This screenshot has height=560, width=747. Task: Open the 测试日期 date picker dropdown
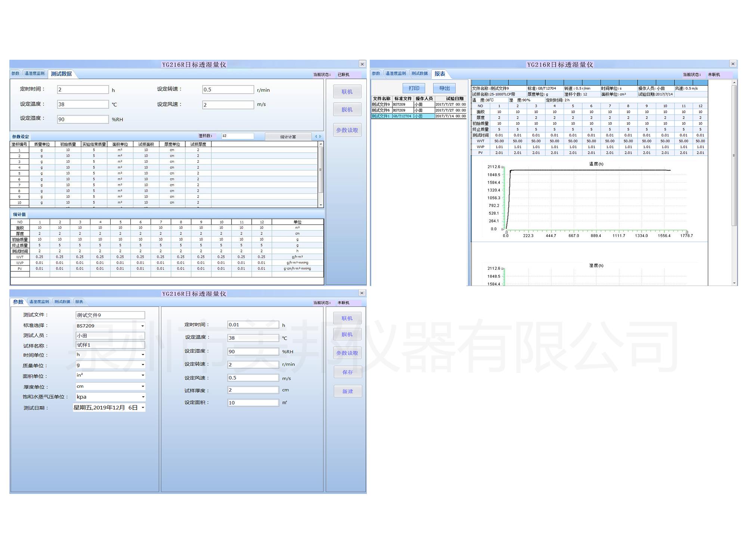pos(142,408)
